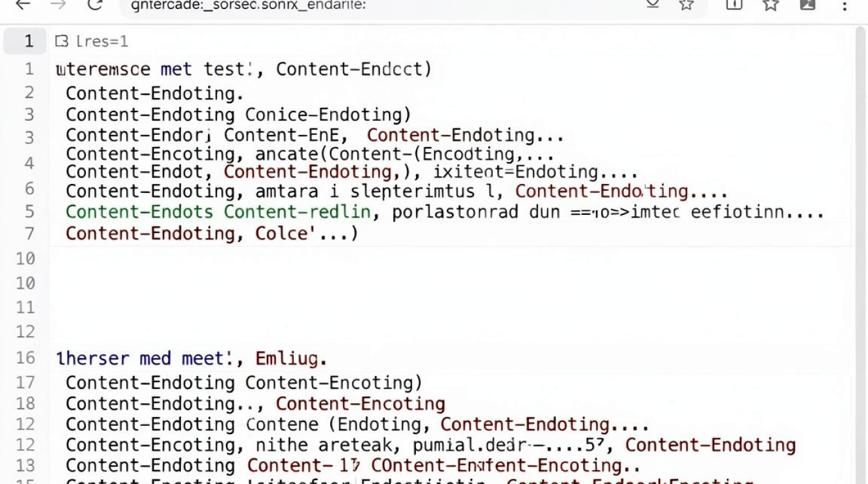This screenshot has width=868, height=484.
Task: Click the download icon inside address bar
Action: 652,3
